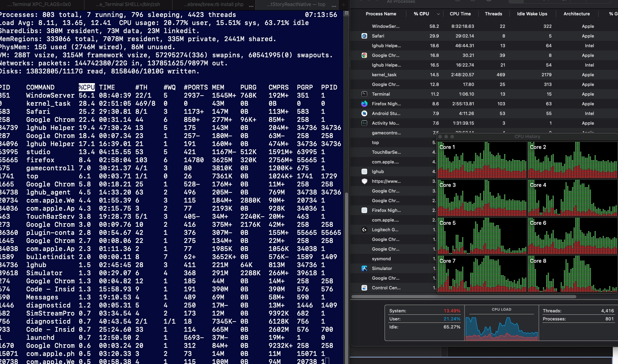Click the Logitech G icon in process list
The width and height of the screenshot is (618, 364).
coord(364,230)
